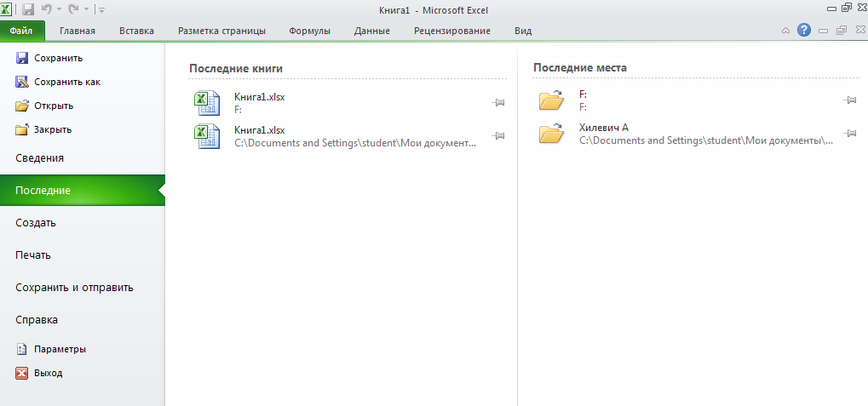This screenshot has height=406, width=868.
Task: Open Параметры options
Action: tap(50, 350)
